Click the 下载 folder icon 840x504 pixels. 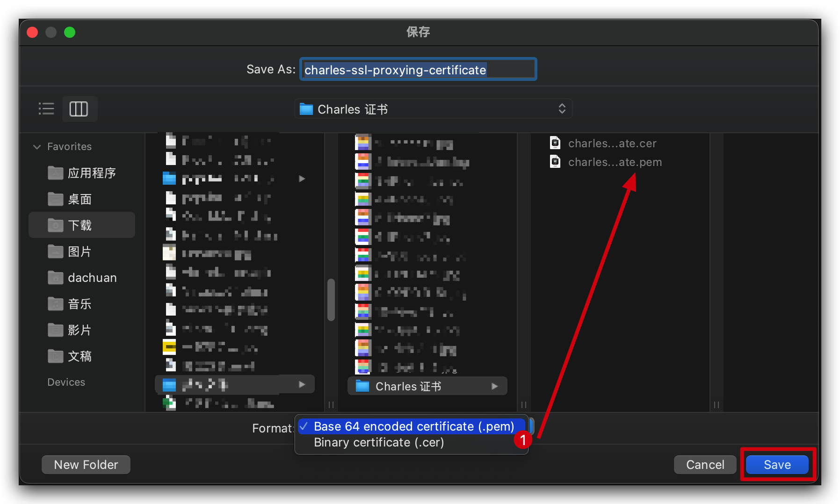55,225
